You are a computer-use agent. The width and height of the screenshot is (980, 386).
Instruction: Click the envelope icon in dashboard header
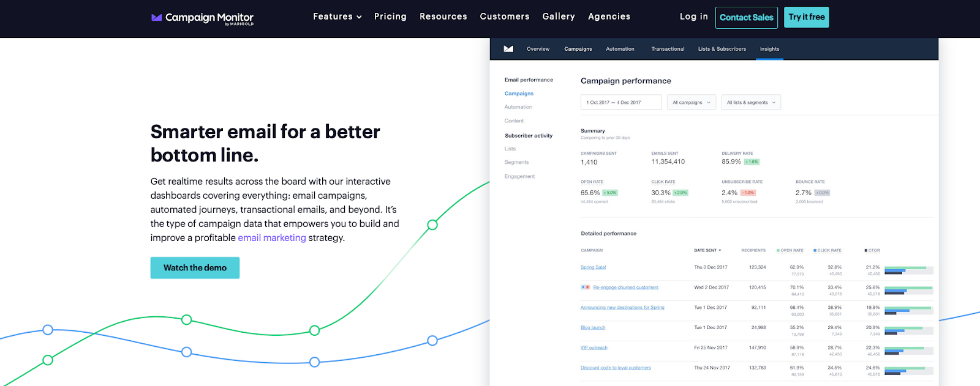pyautogui.click(x=508, y=49)
